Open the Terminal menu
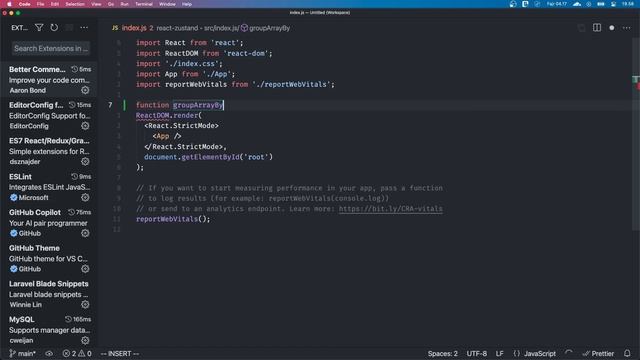 [144, 4]
